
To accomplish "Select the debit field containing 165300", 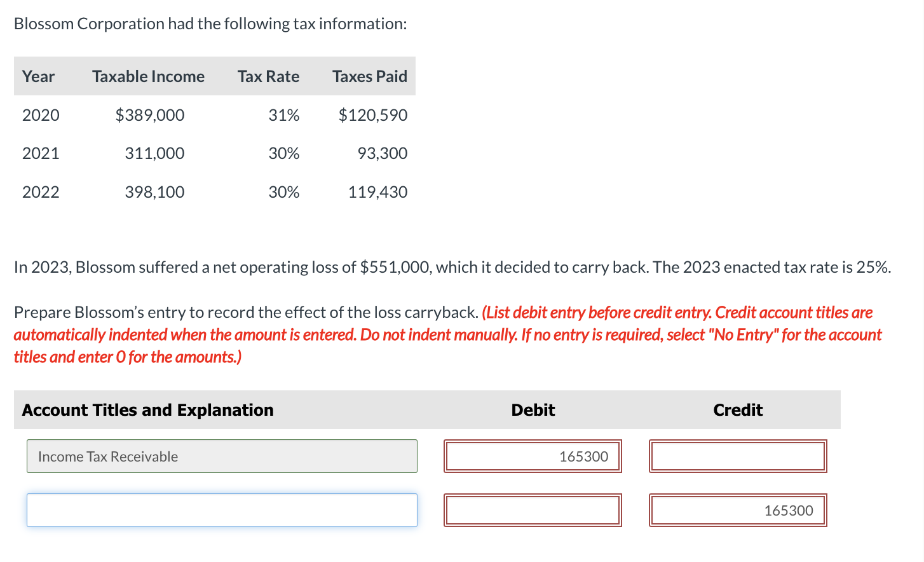I will 533,456.
